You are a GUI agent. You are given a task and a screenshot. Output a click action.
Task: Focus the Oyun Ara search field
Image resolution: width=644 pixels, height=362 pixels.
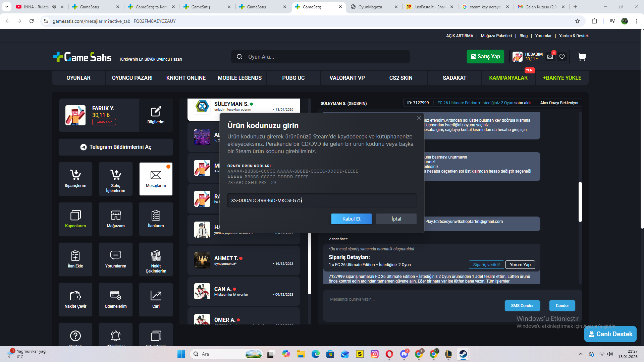(320, 57)
